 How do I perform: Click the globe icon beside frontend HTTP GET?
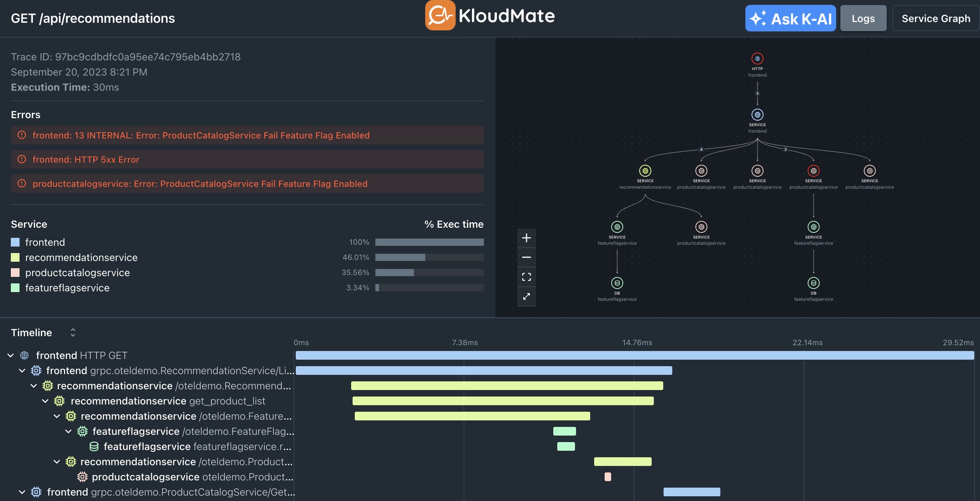pos(24,355)
